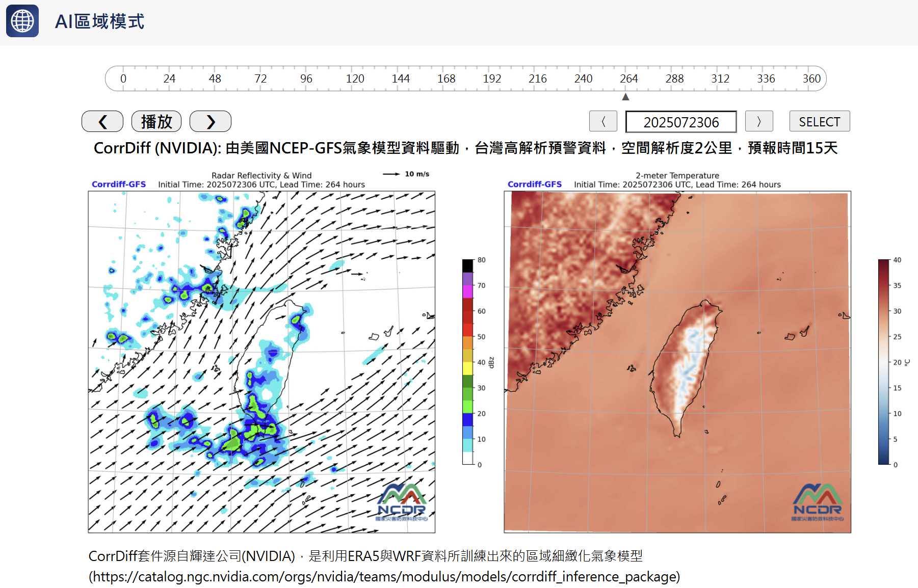This screenshot has height=588, width=918.
Task: Jump to final 360-hour forecast
Action: [x=811, y=78]
